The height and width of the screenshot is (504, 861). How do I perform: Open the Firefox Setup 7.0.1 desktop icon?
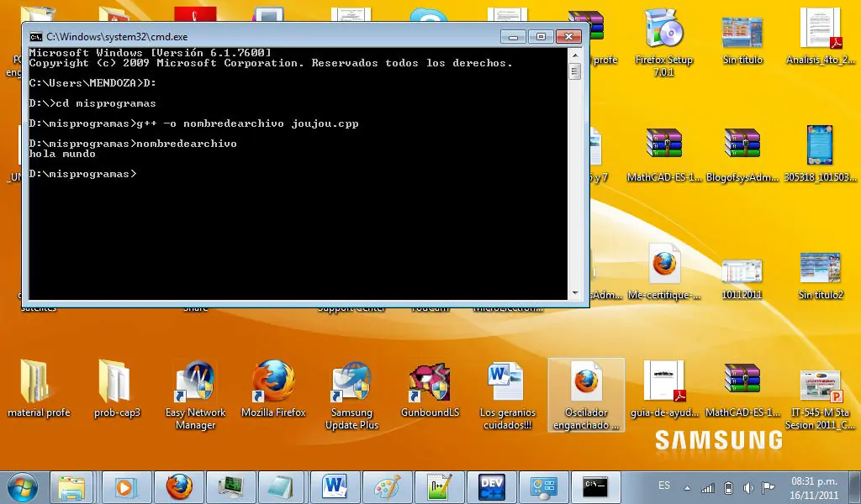click(663, 41)
